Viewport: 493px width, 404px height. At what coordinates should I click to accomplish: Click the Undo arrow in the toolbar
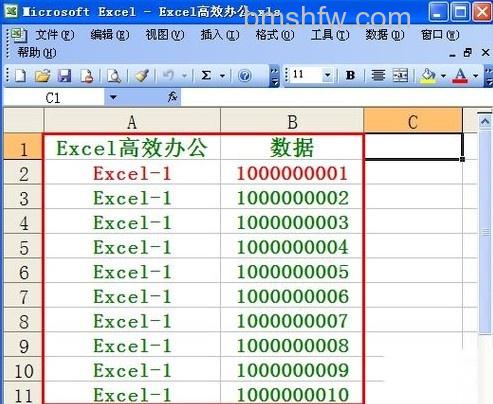click(x=168, y=76)
